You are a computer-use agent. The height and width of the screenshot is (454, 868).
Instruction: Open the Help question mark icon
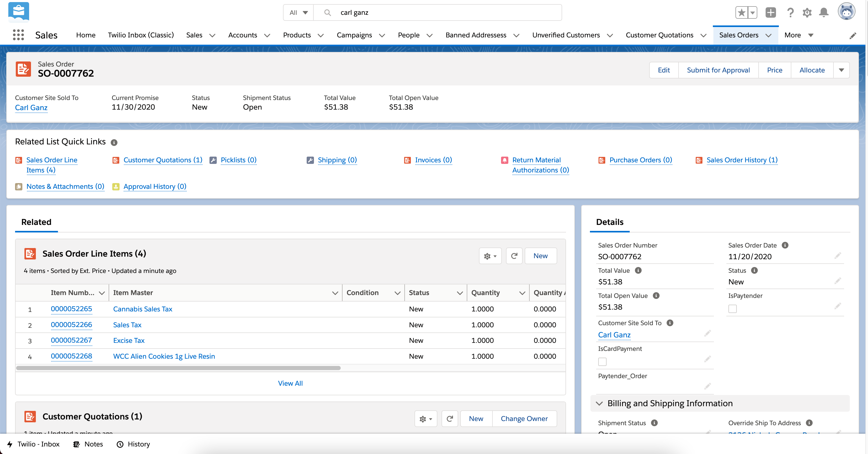click(x=790, y=13)
